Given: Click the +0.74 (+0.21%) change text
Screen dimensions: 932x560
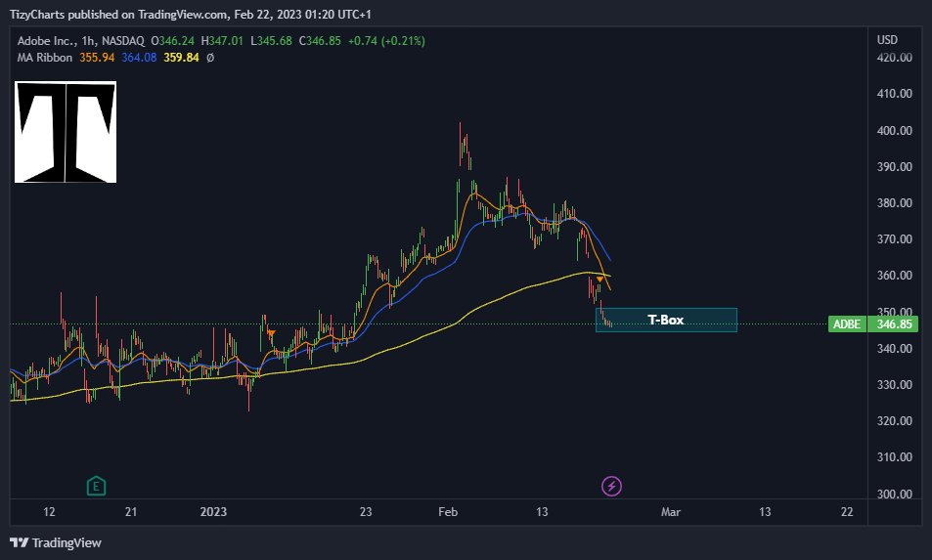Looking at the screenshot, I should [x=386, y=41].
